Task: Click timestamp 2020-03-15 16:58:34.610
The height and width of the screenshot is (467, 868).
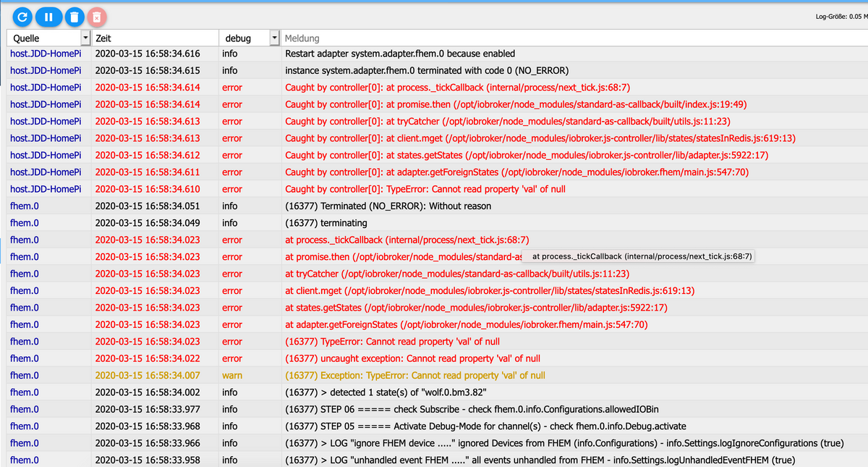Action: [148, 189]
